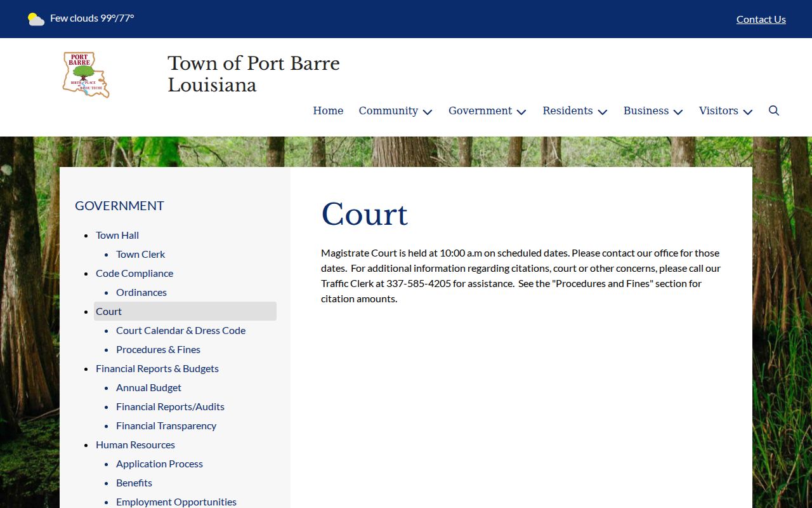Viewport: 812px width, 508px height.
Task: Expand the Visitors menu chevron
Action: pos(748,112)
